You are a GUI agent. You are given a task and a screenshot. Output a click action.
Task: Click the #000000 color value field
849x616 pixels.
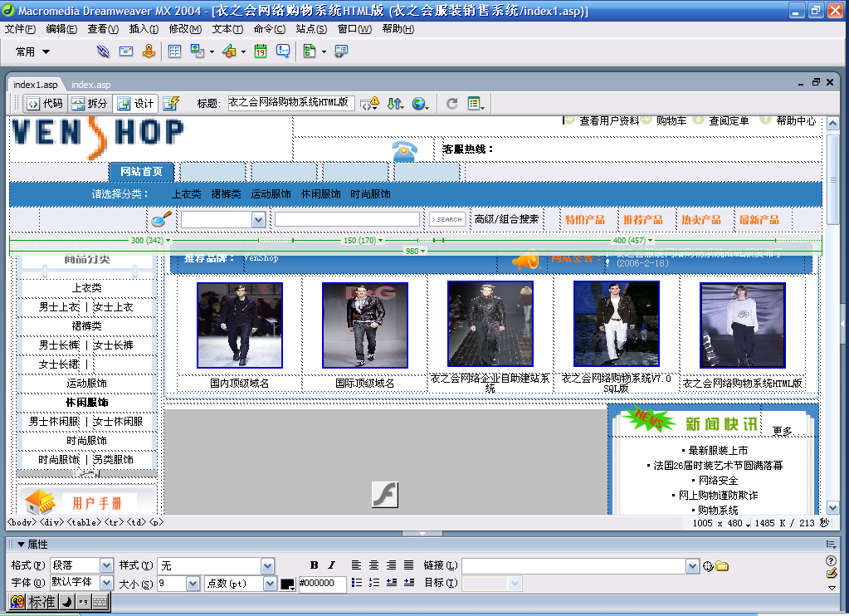pos(322,584)
